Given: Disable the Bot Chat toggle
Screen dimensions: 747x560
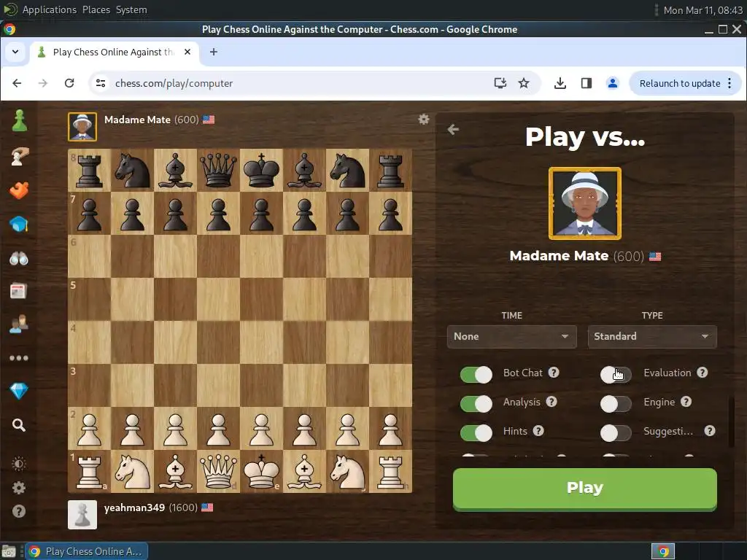Looking at the screenshot, I should click(x=476, y=374).
